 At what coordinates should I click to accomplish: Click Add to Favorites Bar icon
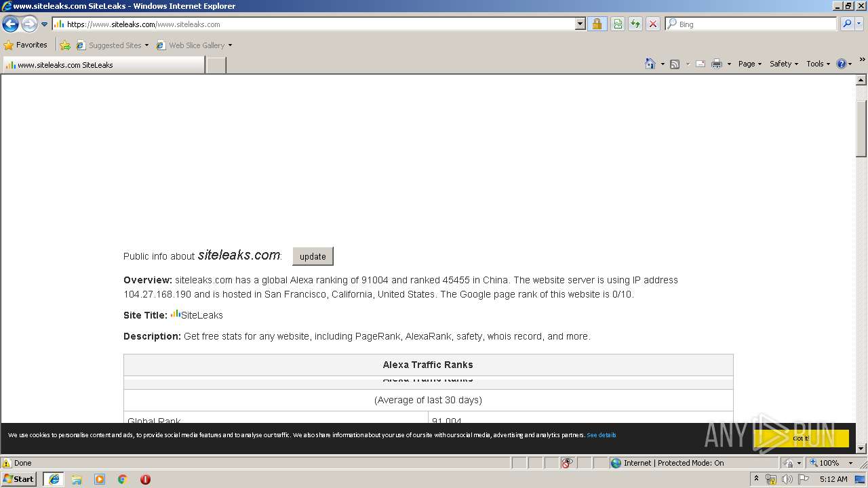tap(65, 45)
